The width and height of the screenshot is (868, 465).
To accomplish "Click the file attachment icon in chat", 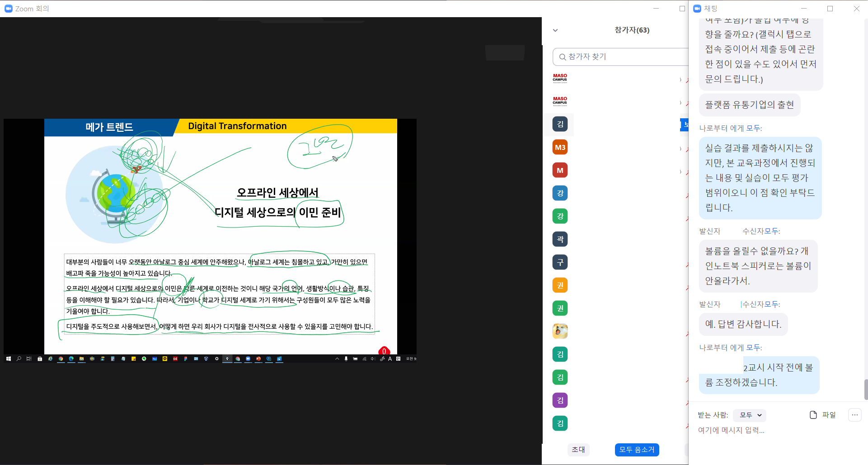I will point(813,415).
